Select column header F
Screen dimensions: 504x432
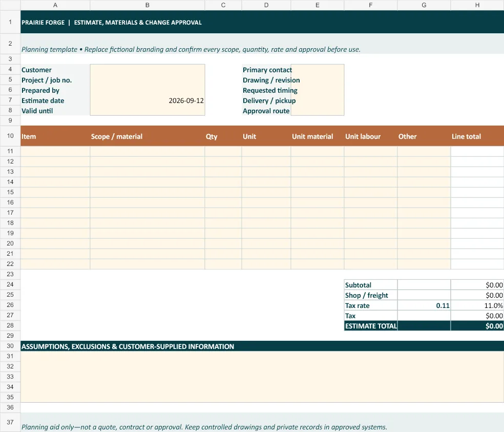(x=371, y=5)
